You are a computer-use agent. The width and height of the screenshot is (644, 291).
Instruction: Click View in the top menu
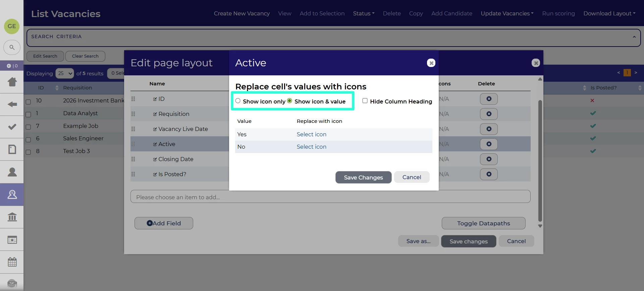(x=285, y=13)
